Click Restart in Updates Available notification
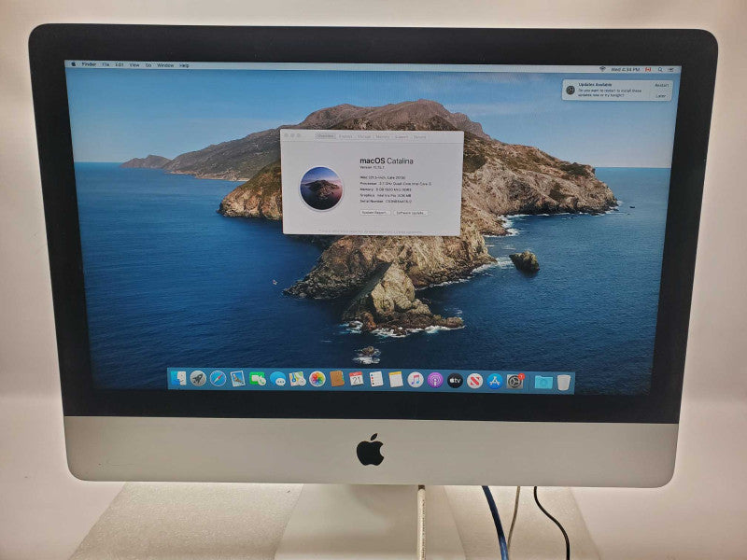This screenshot has width=747, height=560. (x=661, y=85)
